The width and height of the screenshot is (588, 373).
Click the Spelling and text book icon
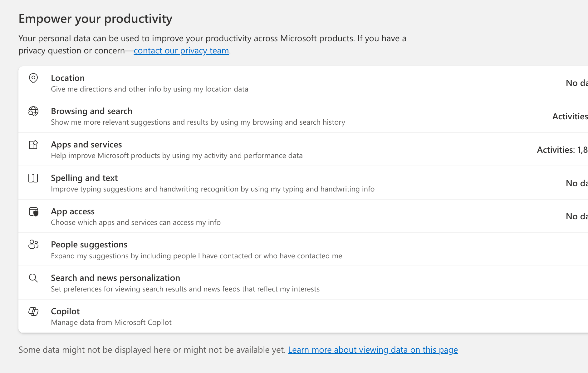click(33, 178)
